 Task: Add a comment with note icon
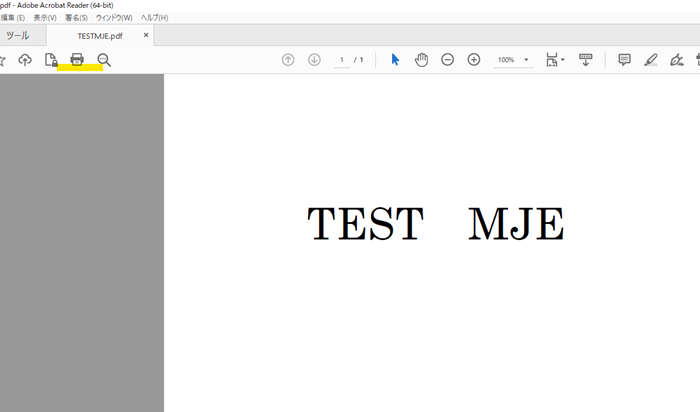624,60
